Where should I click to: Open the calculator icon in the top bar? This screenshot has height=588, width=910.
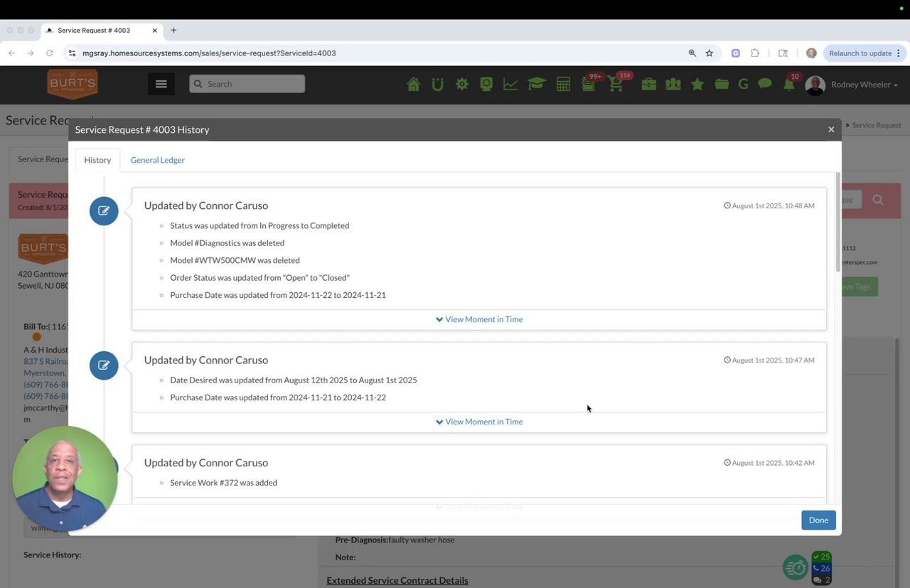point(563,85)
